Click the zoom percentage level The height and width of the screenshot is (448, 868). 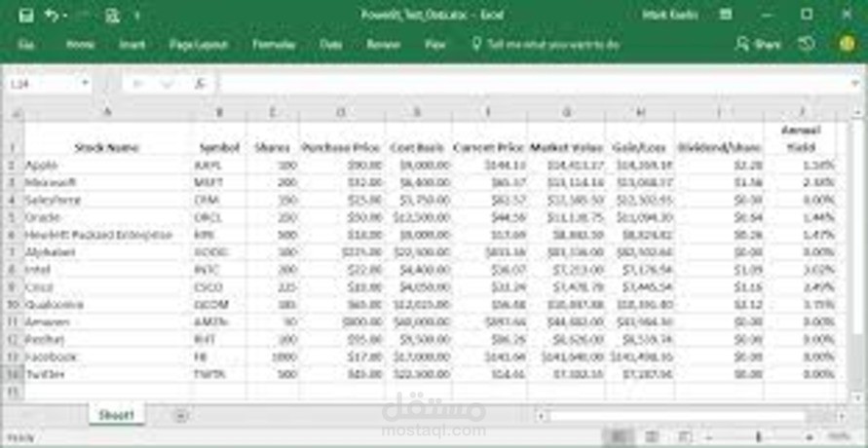[x=841, y=437]
